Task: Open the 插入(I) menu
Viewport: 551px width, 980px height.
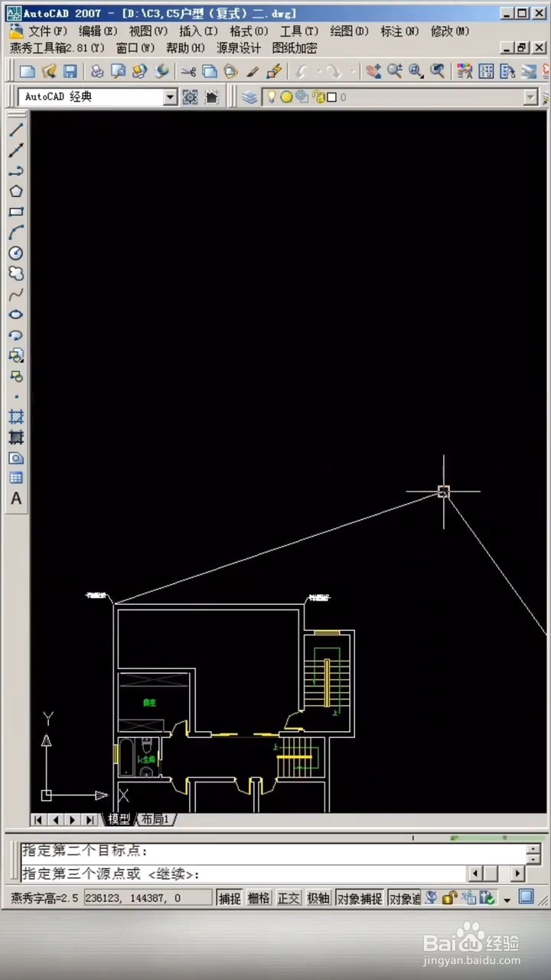Action: (198, 31)
